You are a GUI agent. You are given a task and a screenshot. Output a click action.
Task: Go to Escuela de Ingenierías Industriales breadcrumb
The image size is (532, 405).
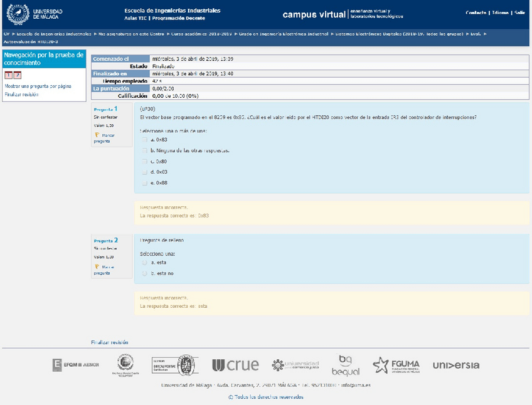(x=54, y=34)
